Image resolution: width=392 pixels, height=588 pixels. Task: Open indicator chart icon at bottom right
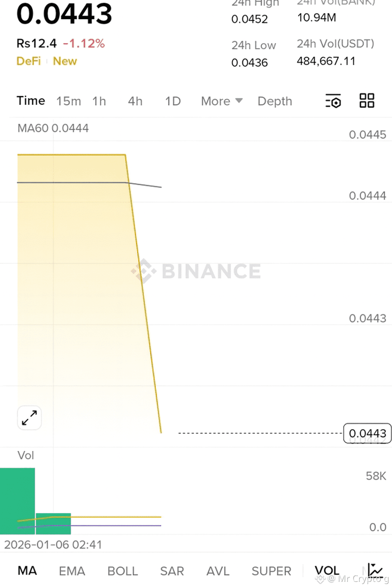pos(375,570)
